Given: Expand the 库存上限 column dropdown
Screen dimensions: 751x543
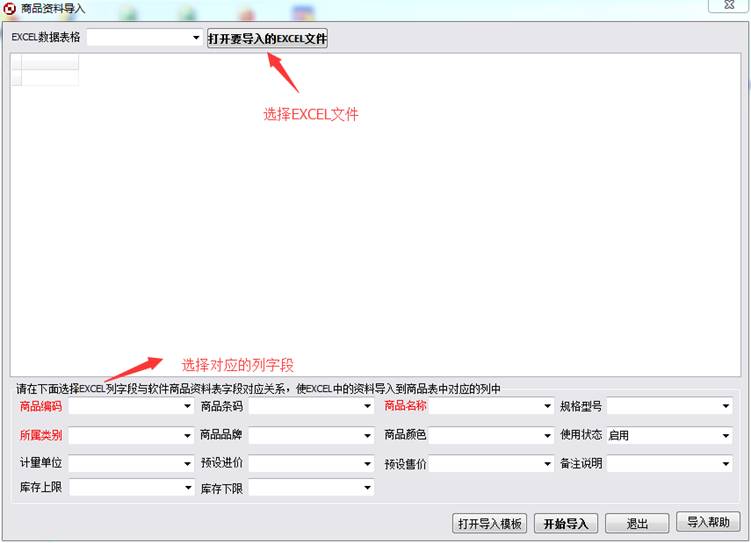Looking at the screenshot, I should (187, 488).
